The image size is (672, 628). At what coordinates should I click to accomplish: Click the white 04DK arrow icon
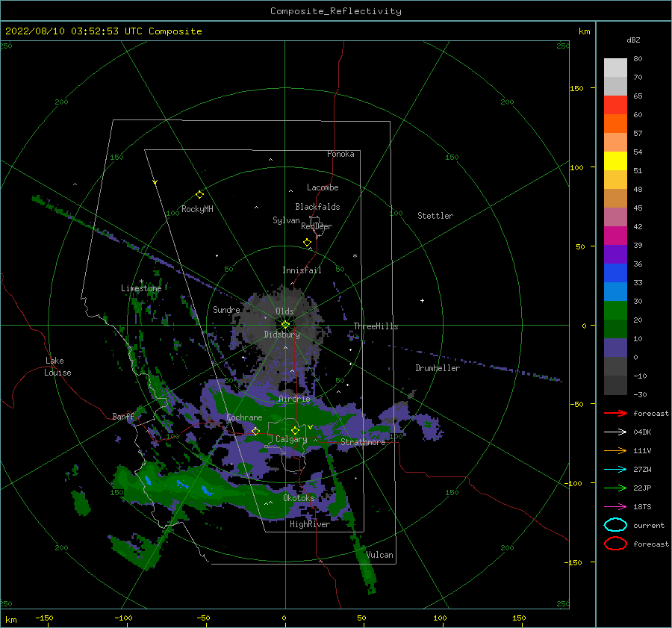(615, 432)
